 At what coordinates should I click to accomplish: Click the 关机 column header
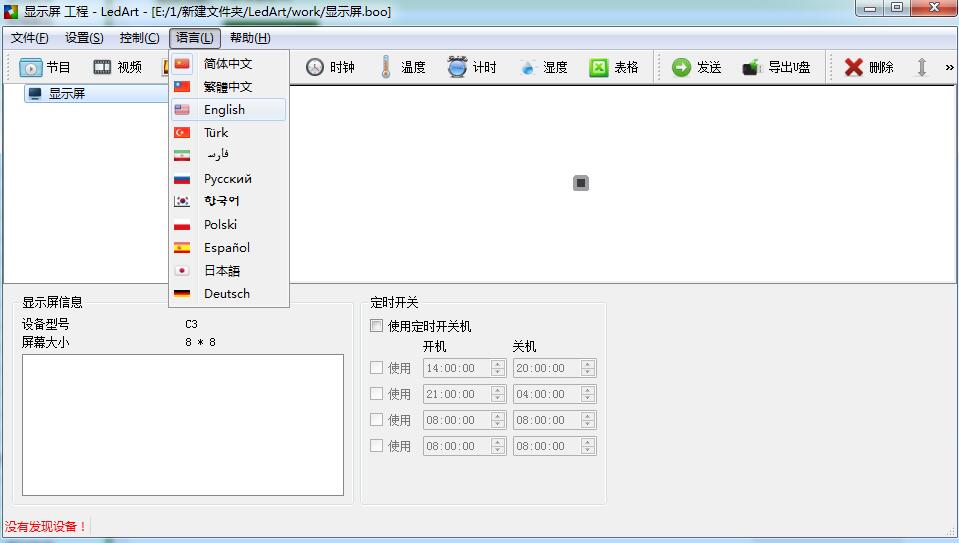point(524,347)
